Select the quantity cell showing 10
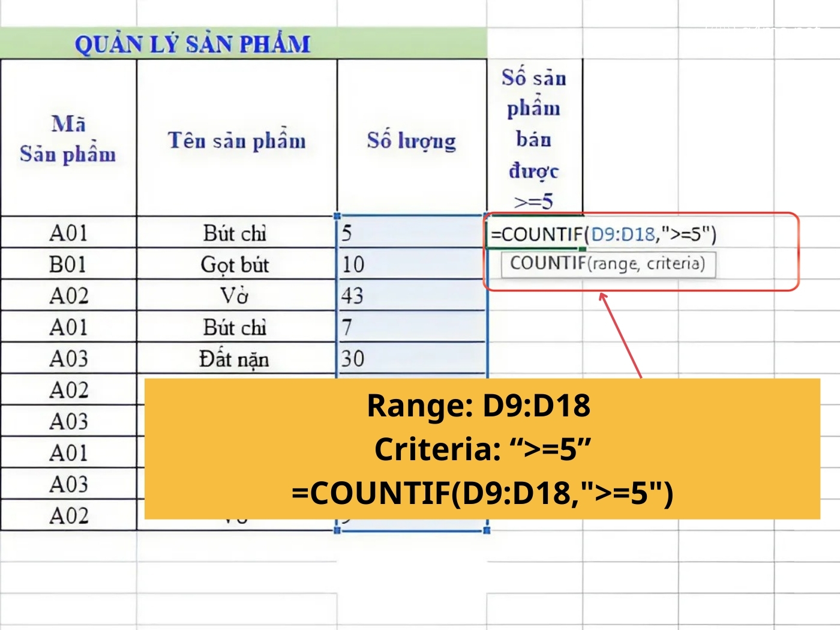Screen dimensions: 840x630 (x=412, y=264)
